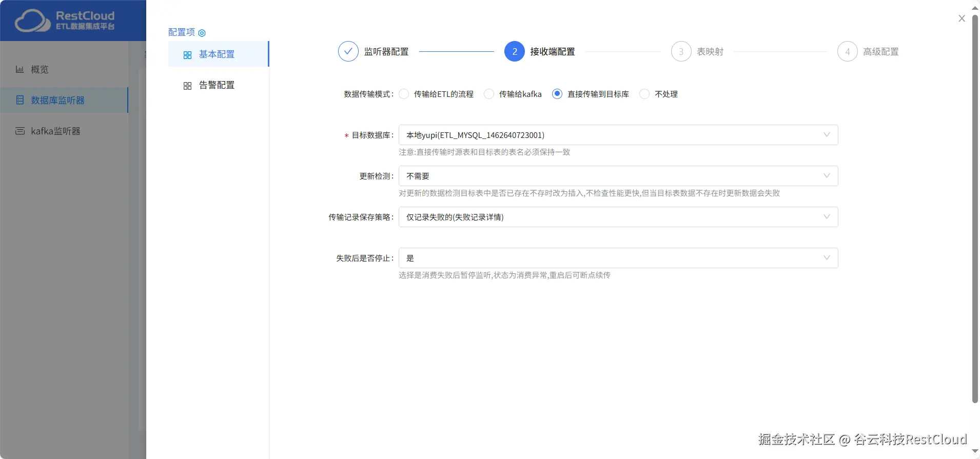Open the 目标数据库 dropdown
The width and height of the screenshot is (980, 459).
point(618,135)
